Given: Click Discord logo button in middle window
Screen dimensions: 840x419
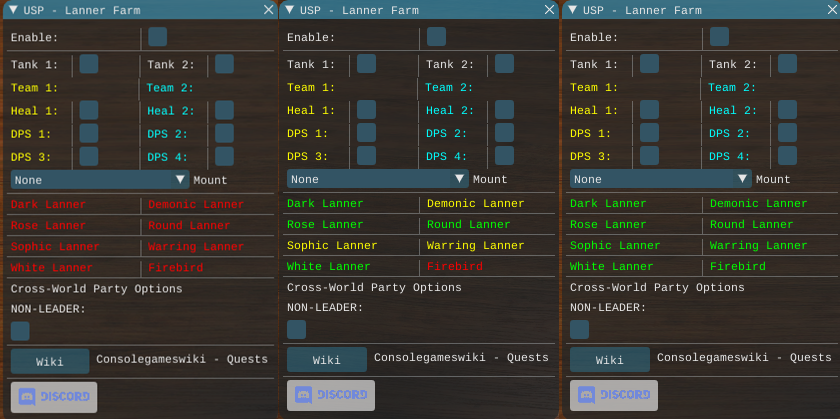Looking at the screenshot, I should pyautogui.click(x=330, y=395).
